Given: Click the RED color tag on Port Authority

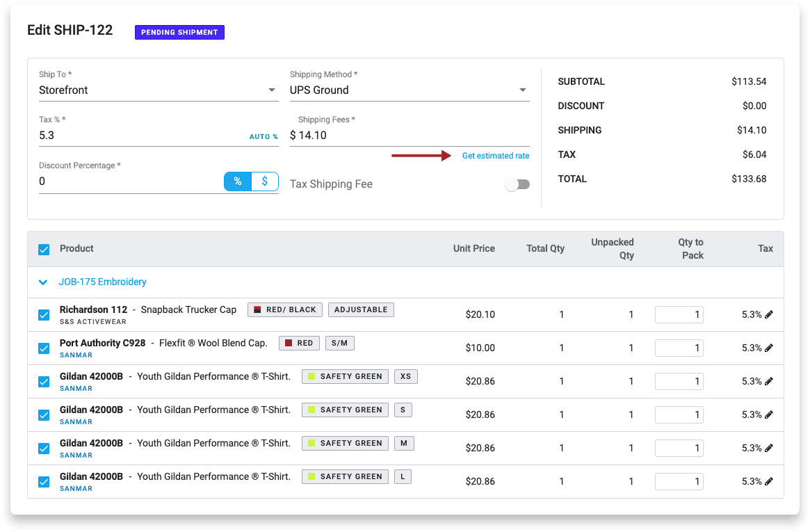Looking at the screenshot, I should click(299, 343).
